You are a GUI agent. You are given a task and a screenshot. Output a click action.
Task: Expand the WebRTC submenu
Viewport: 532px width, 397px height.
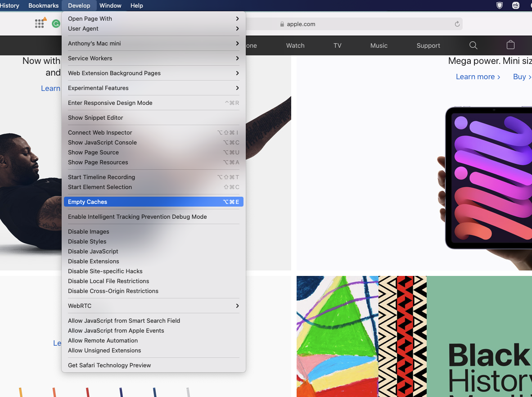click(x=153, y=306)
